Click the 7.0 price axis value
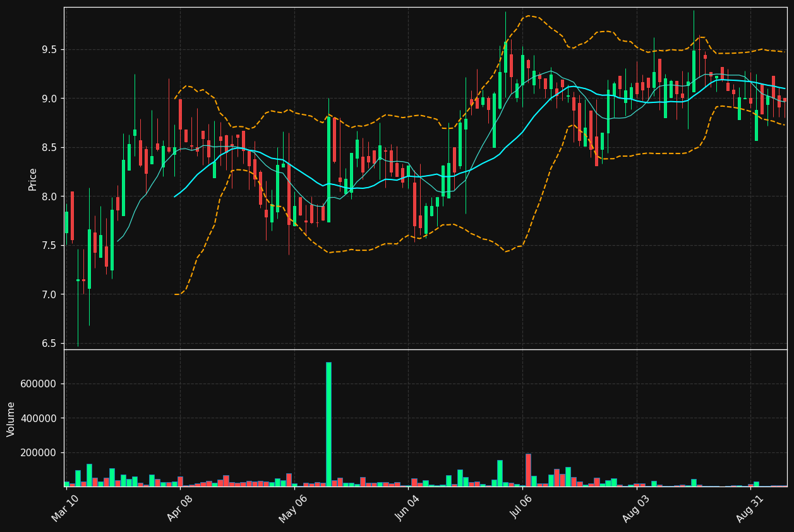This screenshot has width=794, height=532. pos(49,294)
